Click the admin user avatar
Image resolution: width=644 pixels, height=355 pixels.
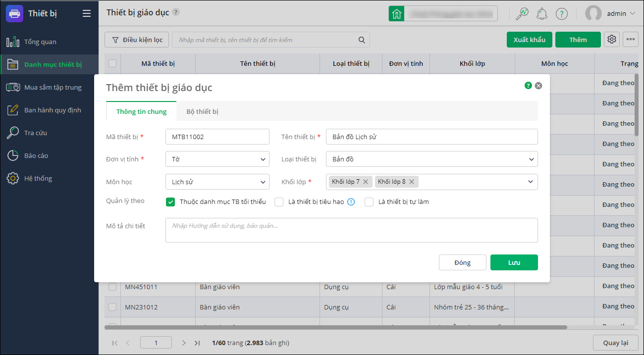coord(593,13)
